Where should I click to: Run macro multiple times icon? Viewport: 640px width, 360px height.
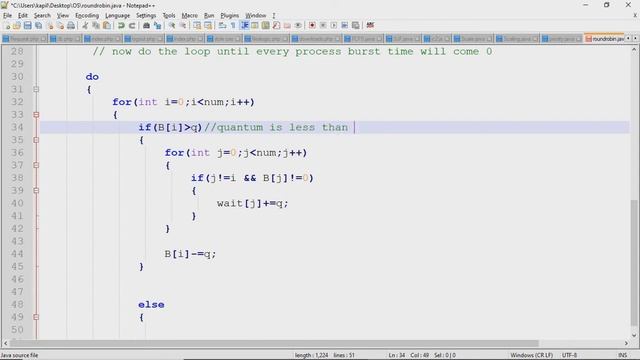344,25
